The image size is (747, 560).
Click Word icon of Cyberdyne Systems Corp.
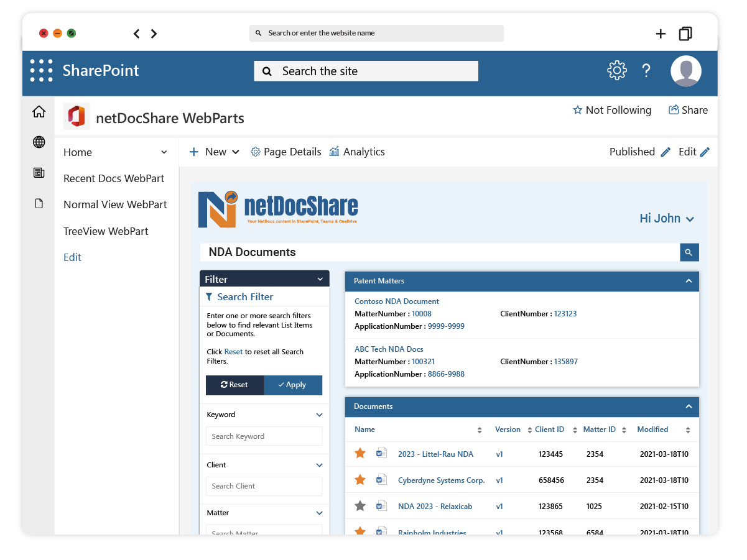click(x=382, y=480)
